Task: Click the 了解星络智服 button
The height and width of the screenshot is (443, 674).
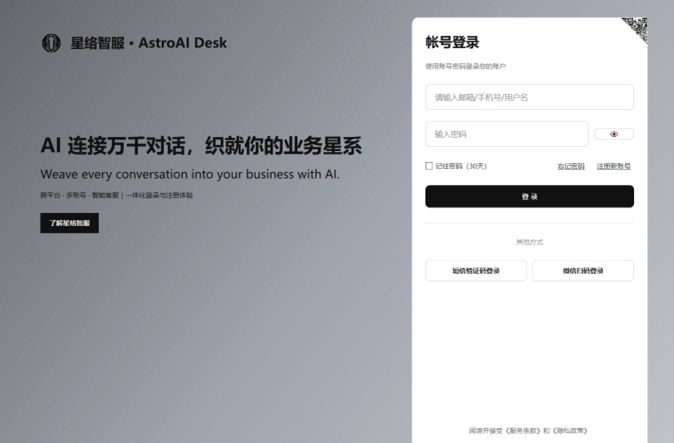Action: (x=70, y=223)
